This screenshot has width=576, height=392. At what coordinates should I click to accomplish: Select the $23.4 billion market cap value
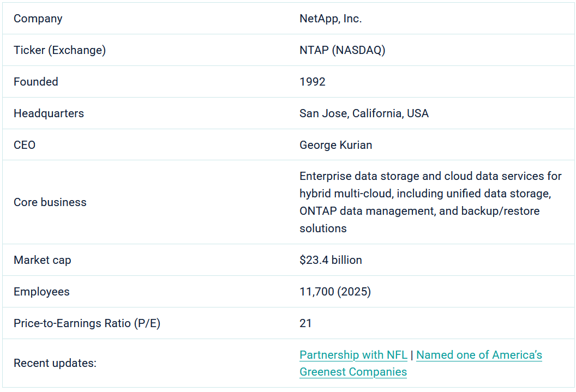click(x=331, y=260)
